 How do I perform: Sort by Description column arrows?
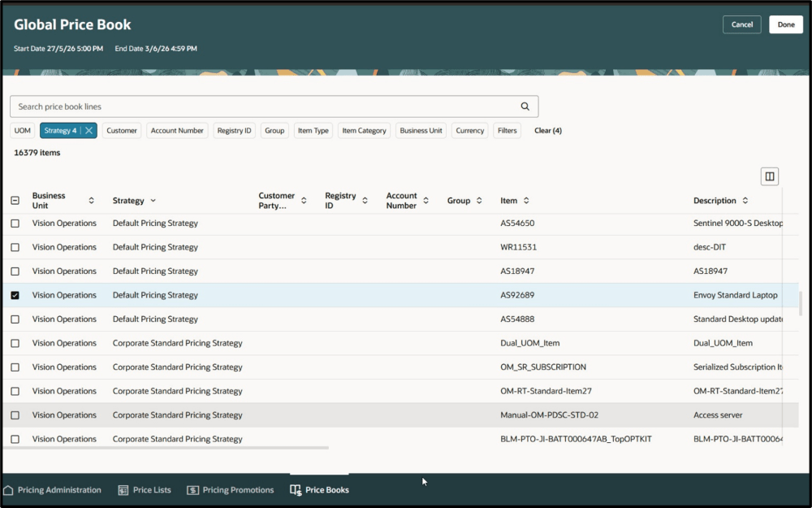(x=745, y=201)
